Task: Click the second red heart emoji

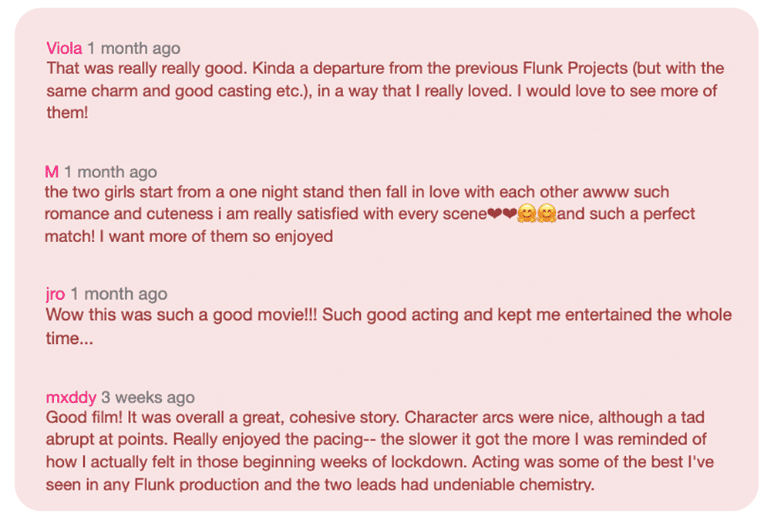Action: click(x=510, y=214)
